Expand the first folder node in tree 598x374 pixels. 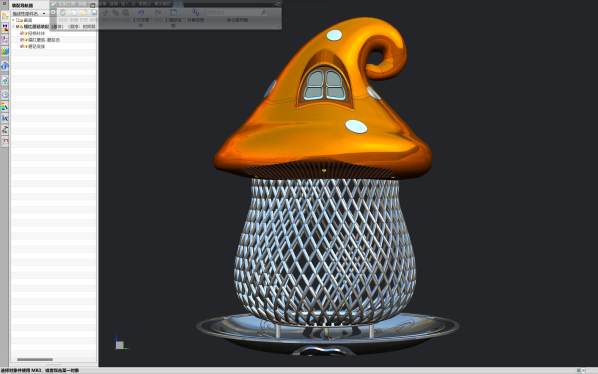pyautogui.click(x=14, y=20)
